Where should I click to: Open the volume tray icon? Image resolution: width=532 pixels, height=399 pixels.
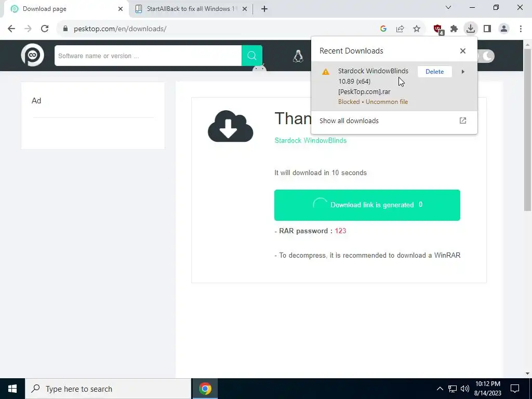coord(465,389)
